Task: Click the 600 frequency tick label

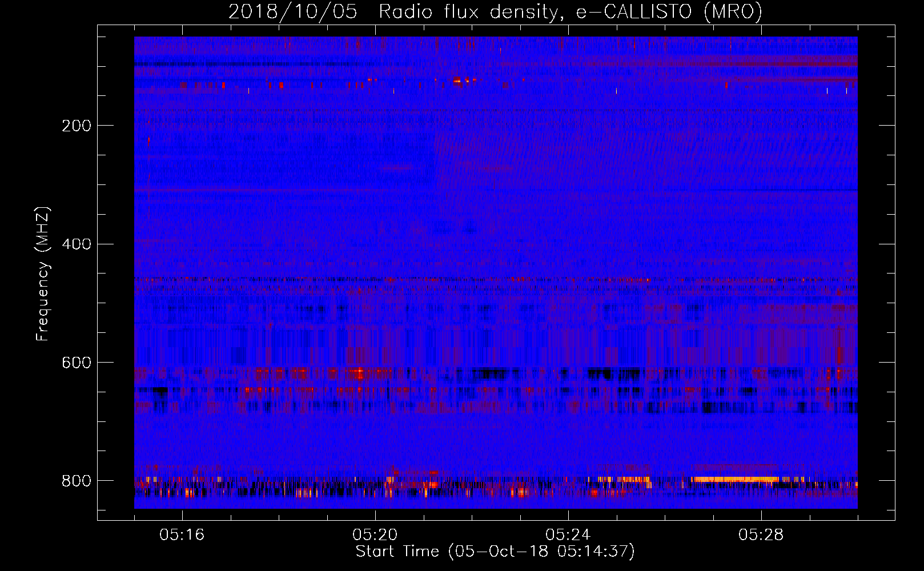Action: [77, 363]
